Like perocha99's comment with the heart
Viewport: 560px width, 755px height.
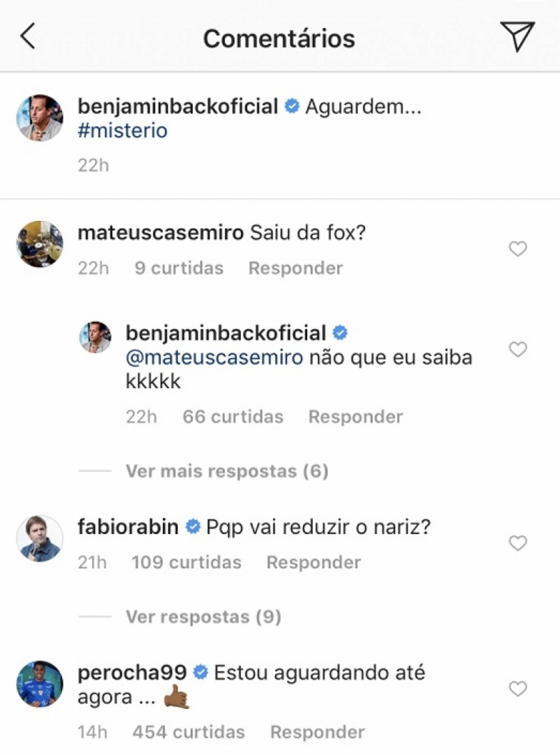tap(518, 689)
